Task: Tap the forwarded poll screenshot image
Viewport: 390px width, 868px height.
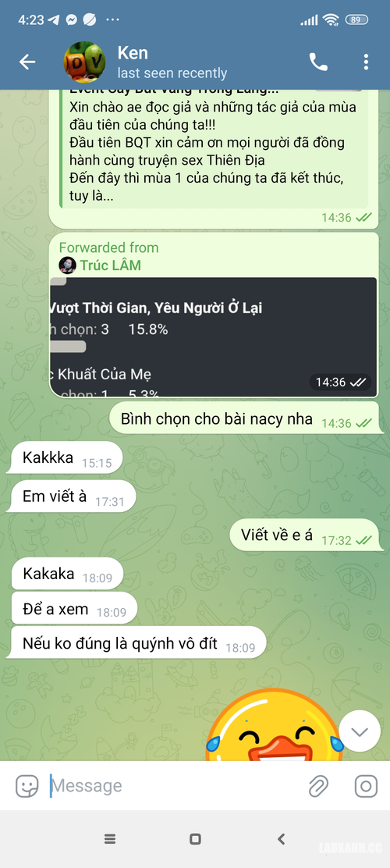Action: tap(214, 337)
